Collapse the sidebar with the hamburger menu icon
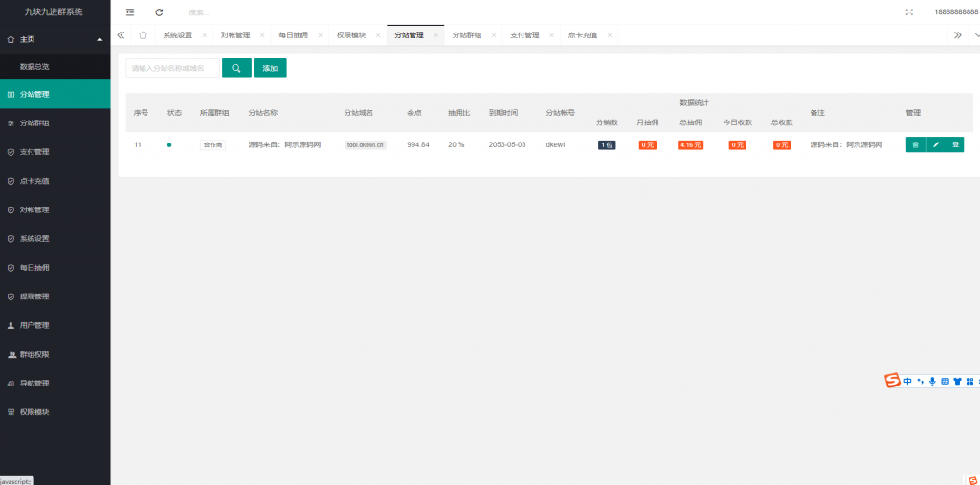This screenshot has height=485, width=980. point(130,12)
